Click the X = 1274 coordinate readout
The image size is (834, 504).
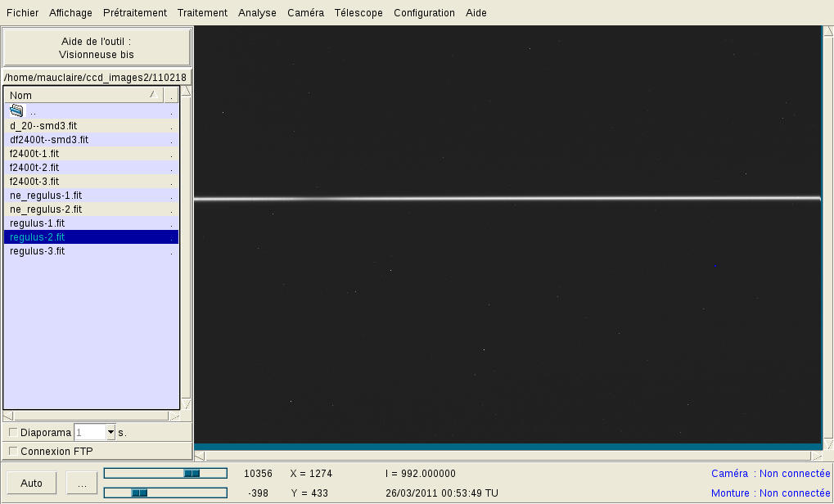[311, 473]
